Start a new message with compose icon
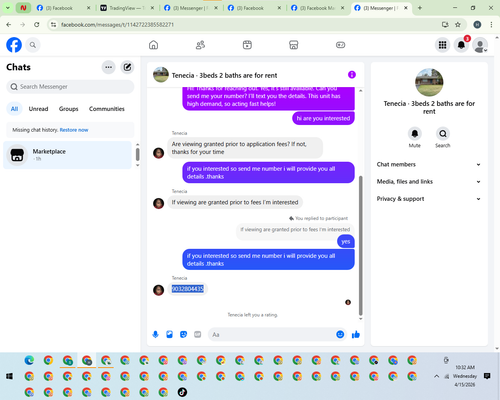The image size is (500, 400). click(x=127, y=67)
